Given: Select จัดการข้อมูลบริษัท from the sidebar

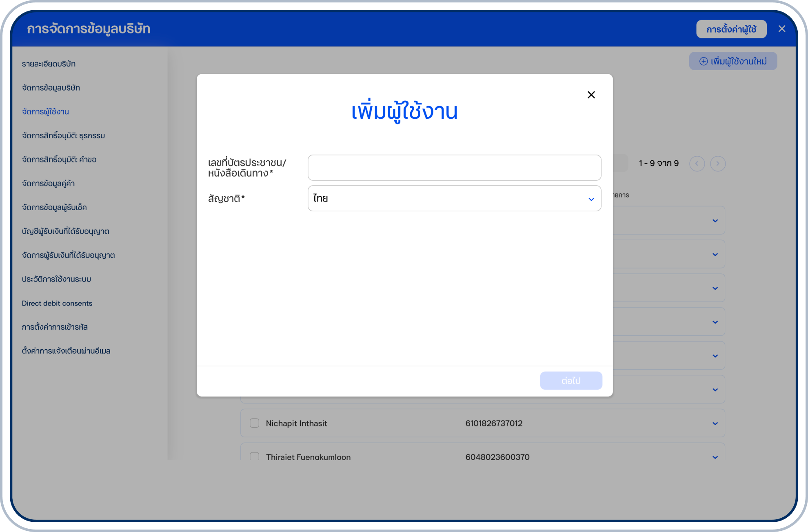Looking at the screenshot, I should (x=51, y=87).
